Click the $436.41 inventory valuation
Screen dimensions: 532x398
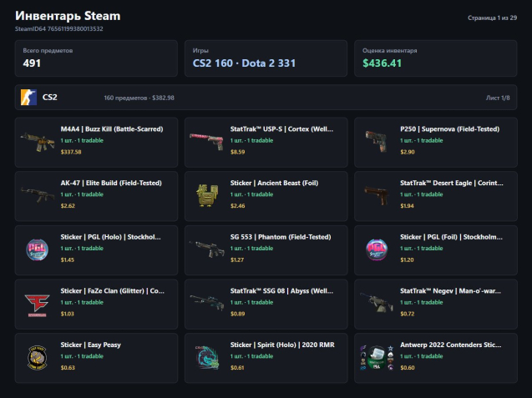[x=382, y=63]
